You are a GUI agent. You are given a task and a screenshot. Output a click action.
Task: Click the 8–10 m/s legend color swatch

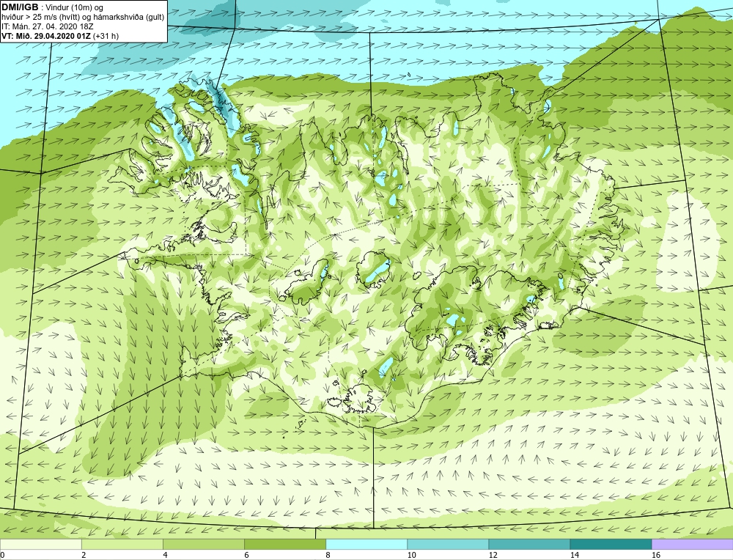tap(366, 544)
